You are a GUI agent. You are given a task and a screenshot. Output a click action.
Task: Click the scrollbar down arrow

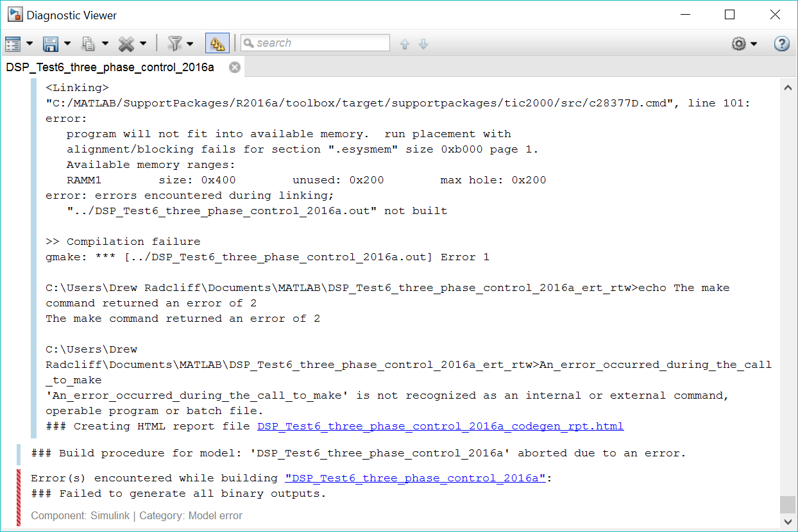[788, 520]
